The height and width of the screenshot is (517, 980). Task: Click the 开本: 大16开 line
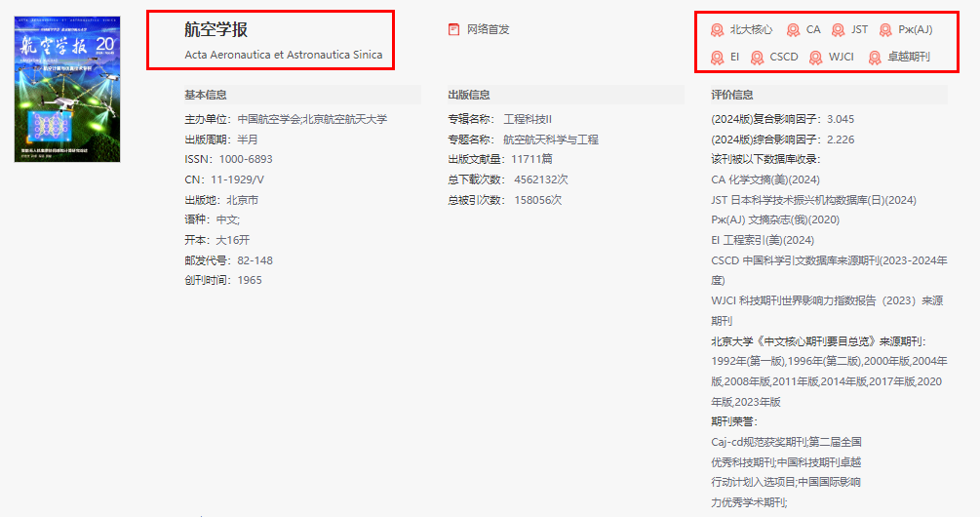pos(216,239)
